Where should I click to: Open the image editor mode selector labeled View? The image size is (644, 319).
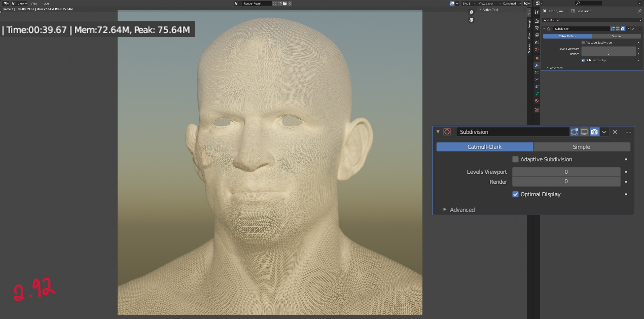point(20,4)
